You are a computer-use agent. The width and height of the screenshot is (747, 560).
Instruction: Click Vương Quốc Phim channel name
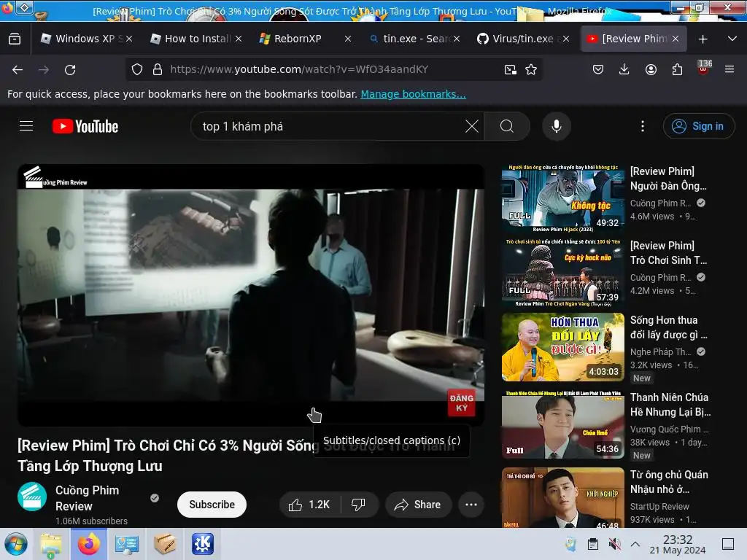tap(669, 429)
